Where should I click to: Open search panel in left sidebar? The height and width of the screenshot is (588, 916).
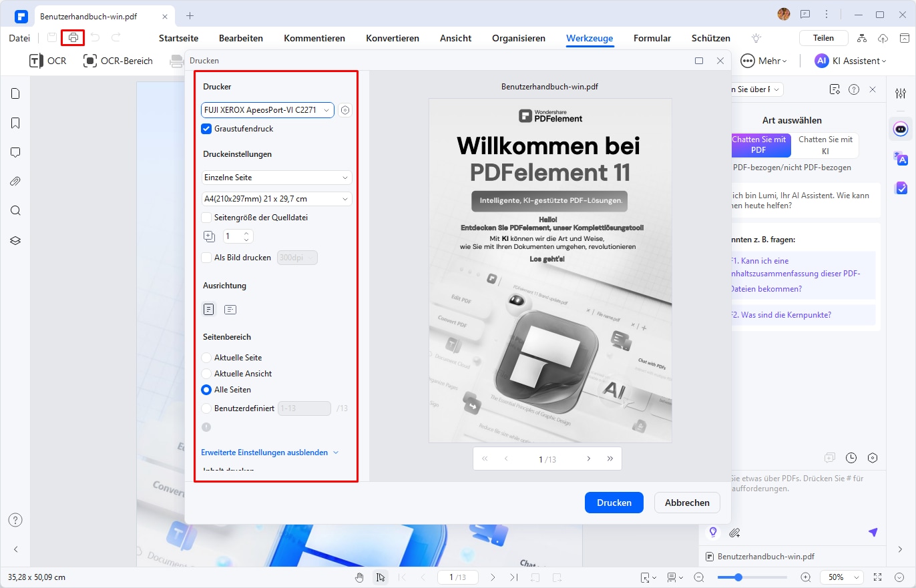point(15,211)
